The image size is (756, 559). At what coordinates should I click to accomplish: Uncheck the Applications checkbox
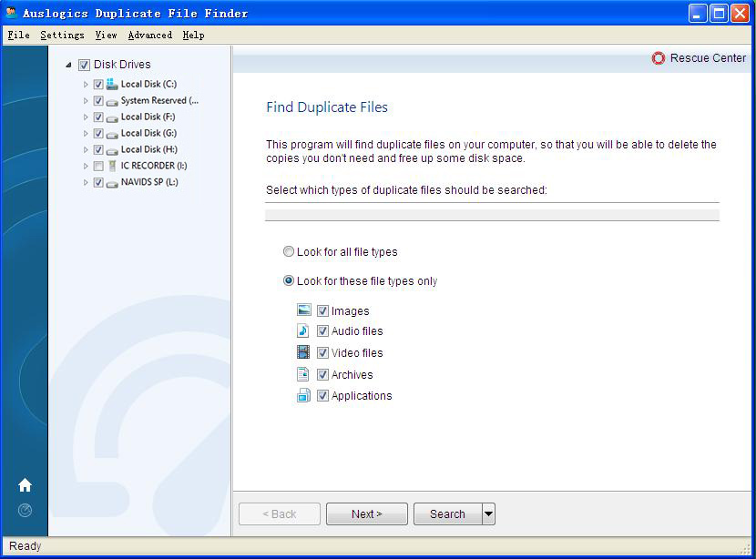(x=322, y=396)
